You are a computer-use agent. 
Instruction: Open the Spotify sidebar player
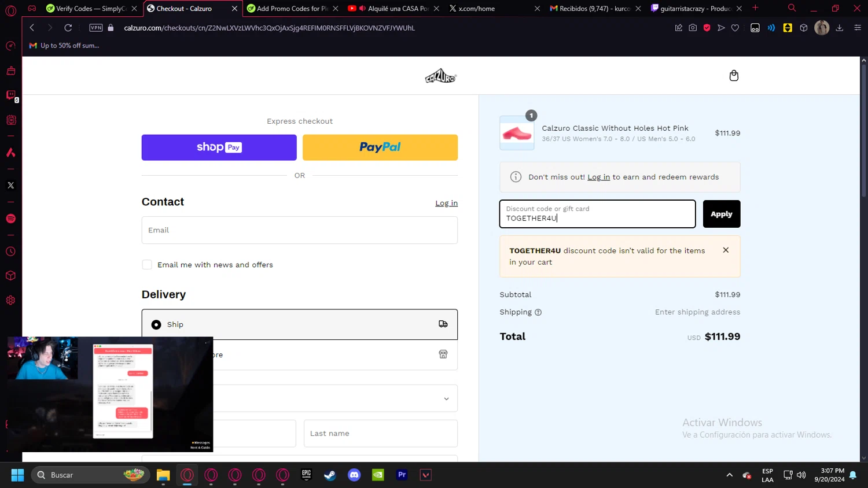(x=10, y=219)
